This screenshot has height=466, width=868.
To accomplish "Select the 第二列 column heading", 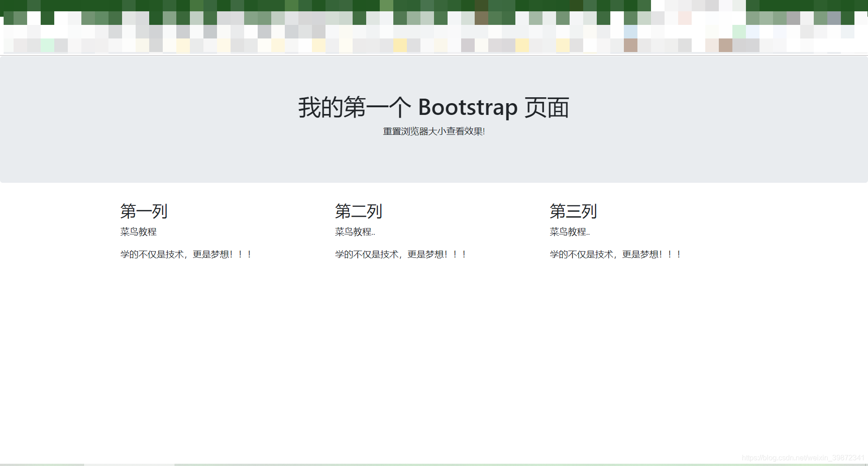I will [x=359, y=211].
